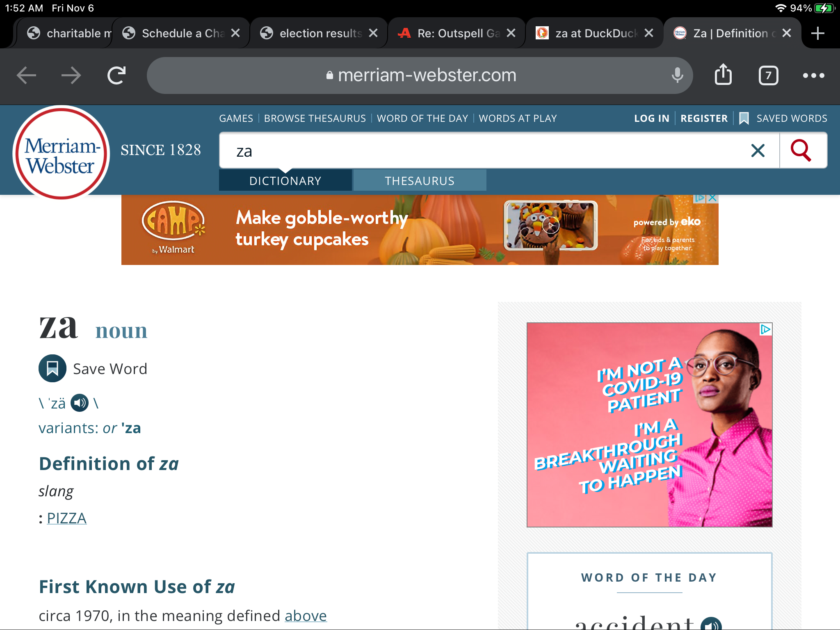Open Word of the Day menu link

[422, 119]
